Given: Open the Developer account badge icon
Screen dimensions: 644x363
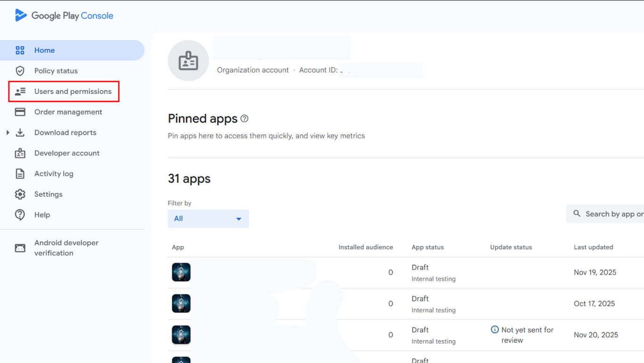Looking at the screenshot, I should (x=20, y=153).
